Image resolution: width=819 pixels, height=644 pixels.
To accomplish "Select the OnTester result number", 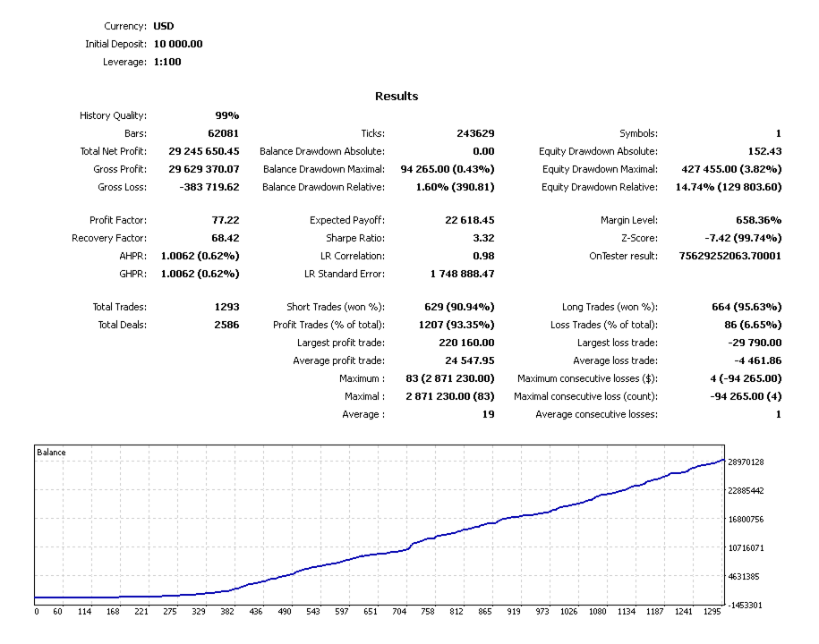I will pos(730,256).
